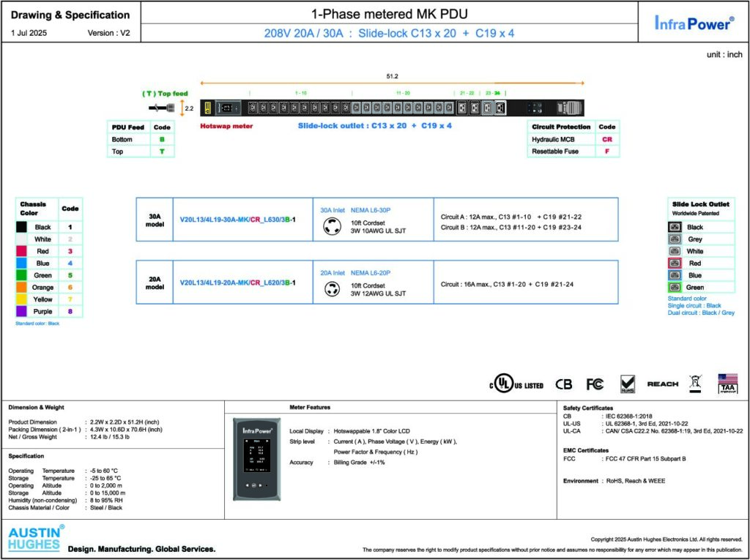Click the 'Design. Manufacturing. Global Services.' tagline
750x560 pixels.
click(x=141, y=549)
